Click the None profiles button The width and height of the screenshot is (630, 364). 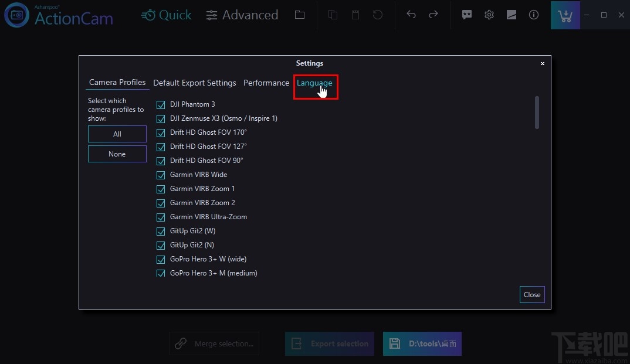pos(117,154)
